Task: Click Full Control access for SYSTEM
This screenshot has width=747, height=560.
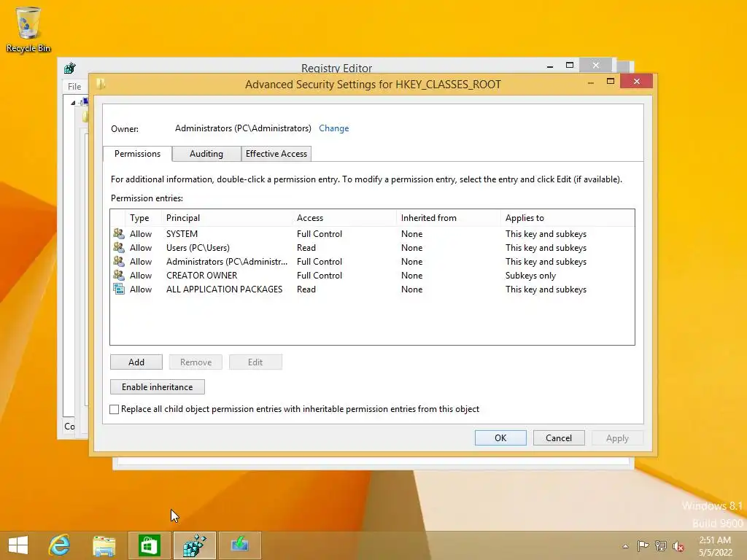Action: (320, 234)
